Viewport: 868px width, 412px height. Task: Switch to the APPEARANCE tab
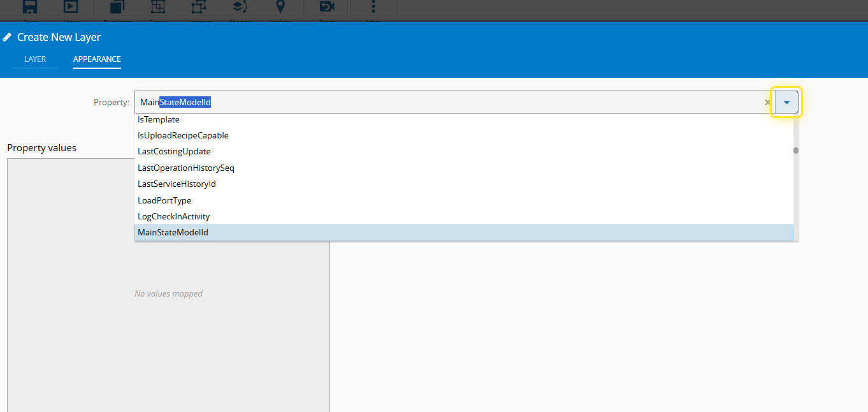97,59
